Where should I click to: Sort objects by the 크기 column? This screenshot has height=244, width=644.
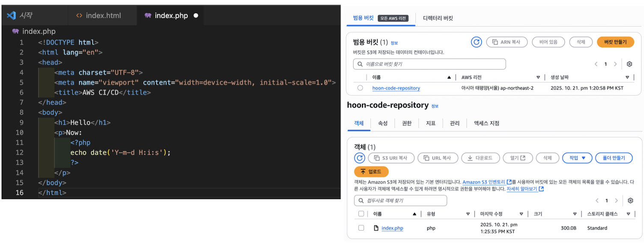575,214
